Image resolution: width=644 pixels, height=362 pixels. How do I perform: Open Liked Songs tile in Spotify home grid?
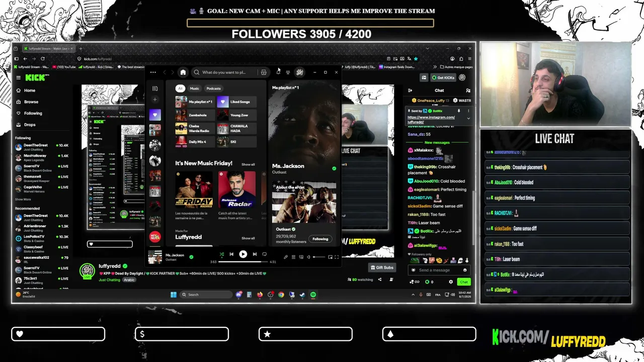[x=236, y=102]
